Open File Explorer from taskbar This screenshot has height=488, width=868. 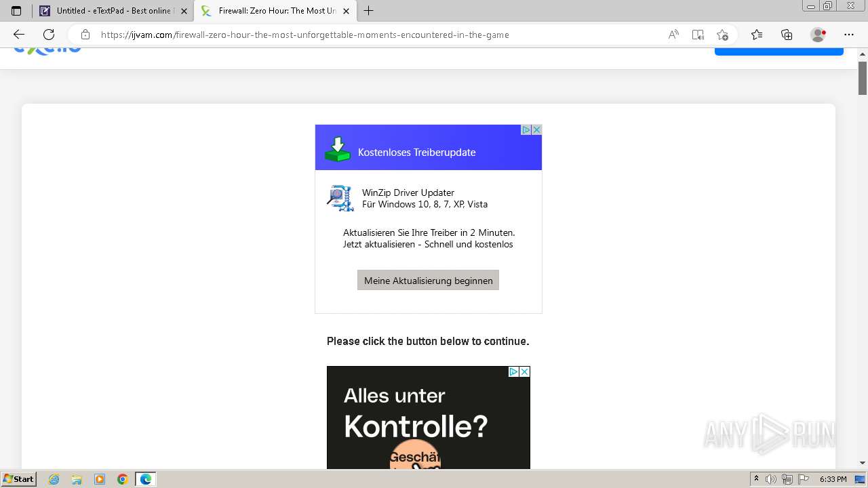point(77,479)
